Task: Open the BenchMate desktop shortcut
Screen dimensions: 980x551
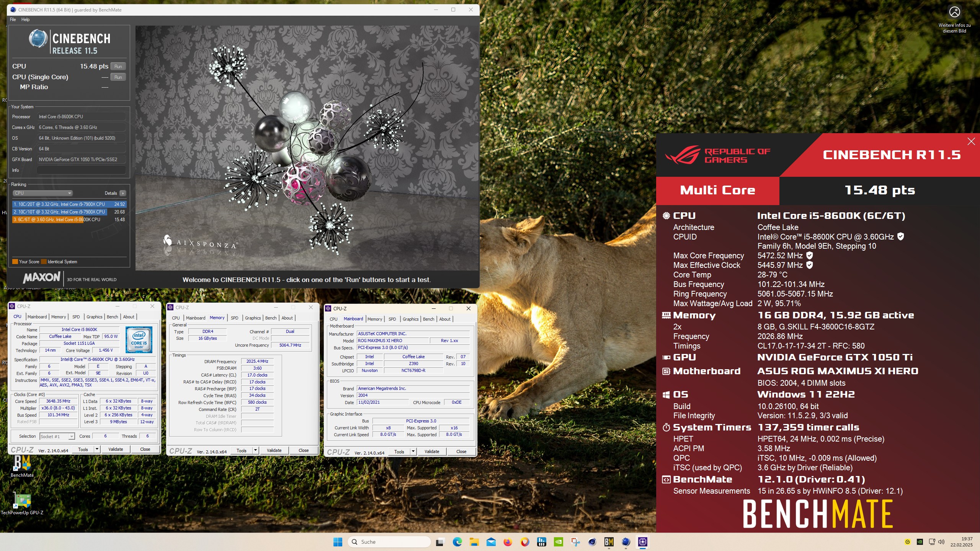Action: pyautogui.click(x=22, y=466)
